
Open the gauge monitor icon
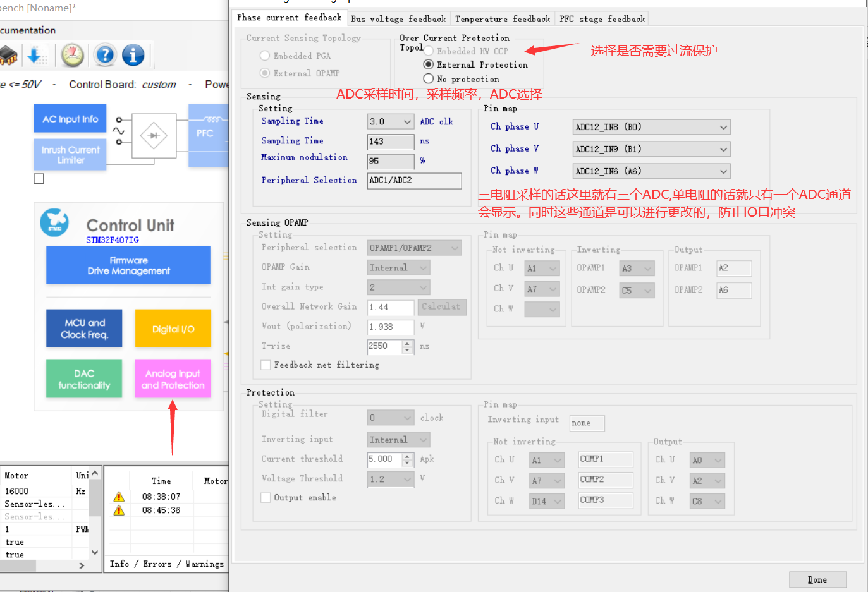click(73, 56)
